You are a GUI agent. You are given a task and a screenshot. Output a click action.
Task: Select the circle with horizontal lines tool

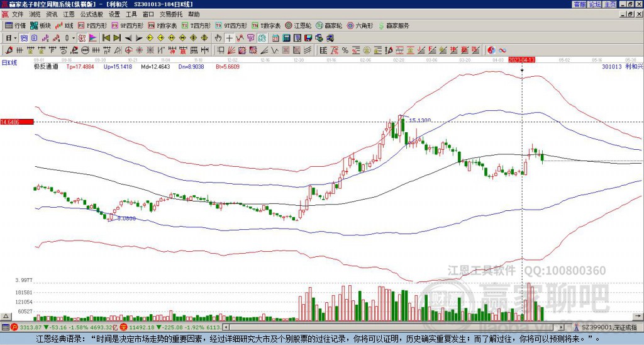tap(86, 50)
